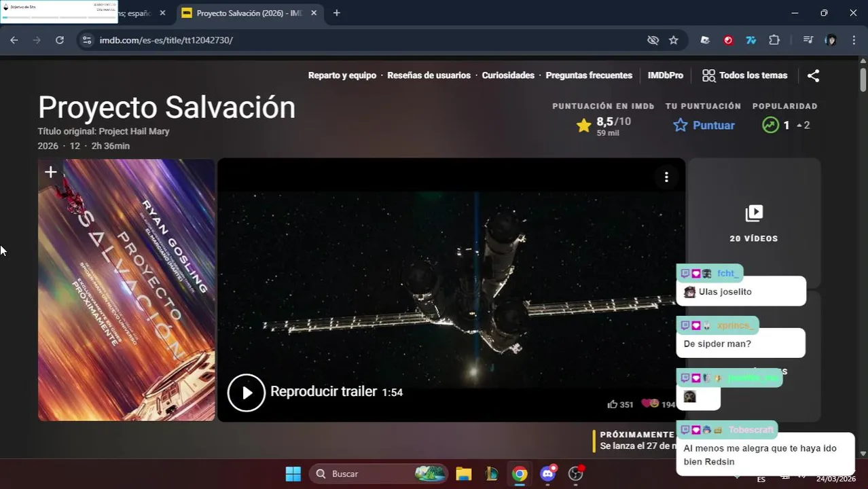Open the IMDbPro link
Screen dimensions: 868x489
click(666, 75)
